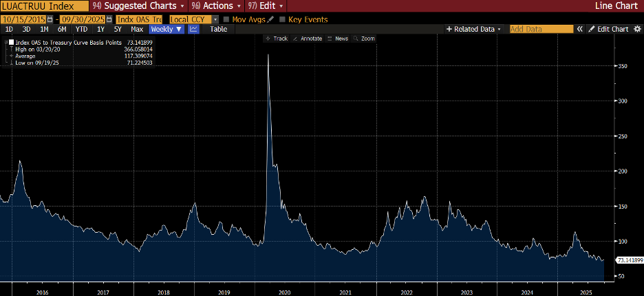Open the Weekly periodicity dropdown
Screen dimensions: 644x296
pos(167,29)
